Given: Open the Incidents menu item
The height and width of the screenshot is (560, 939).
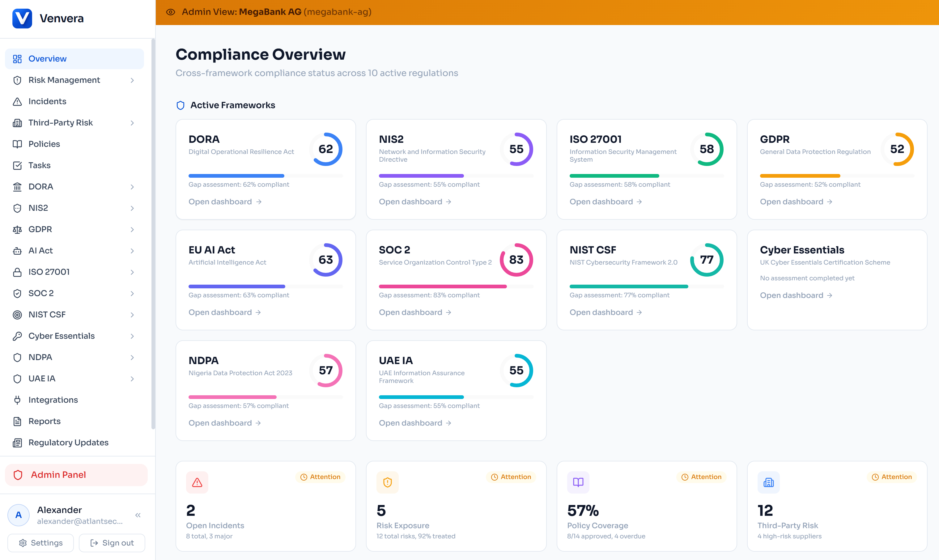Looking at the screenshot, I should click(x=47, y=101).
